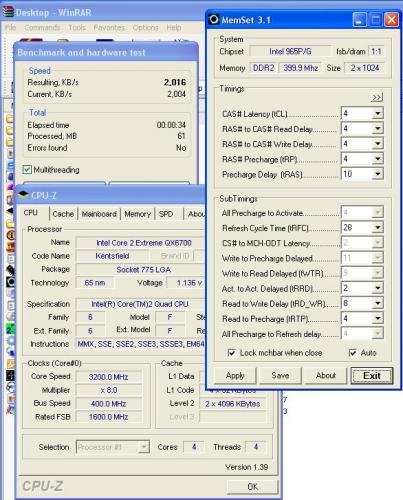Open the File menu in WinRAR

point(11,28)
